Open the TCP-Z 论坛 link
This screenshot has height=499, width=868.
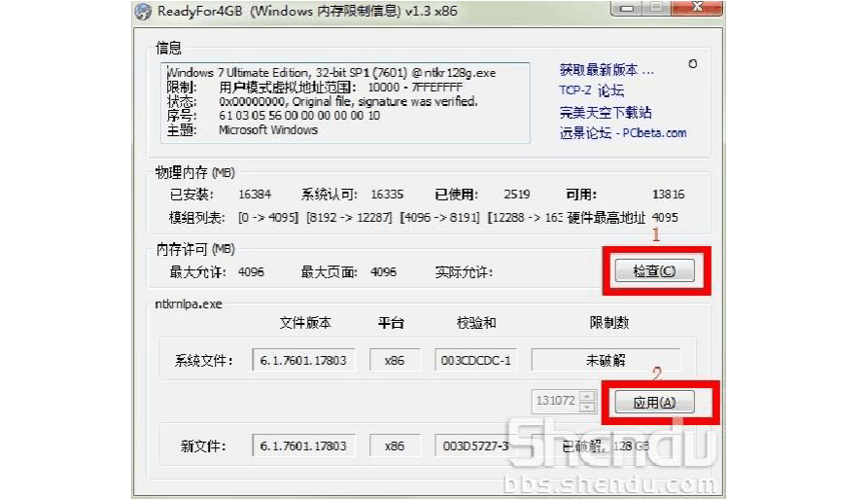click(591, 90)
